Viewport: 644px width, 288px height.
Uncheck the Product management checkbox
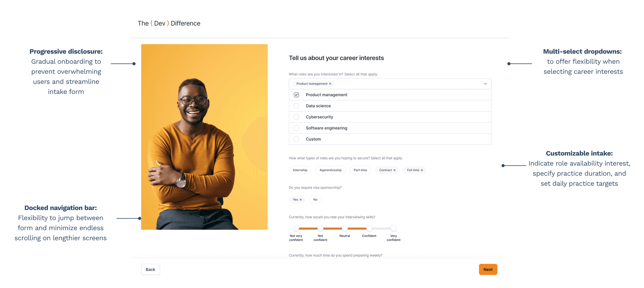coord(296,95)
